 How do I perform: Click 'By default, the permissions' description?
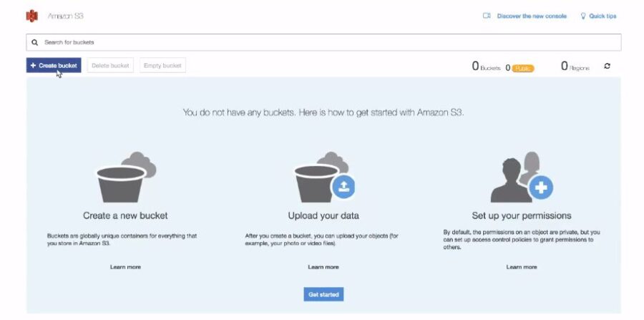522,240
